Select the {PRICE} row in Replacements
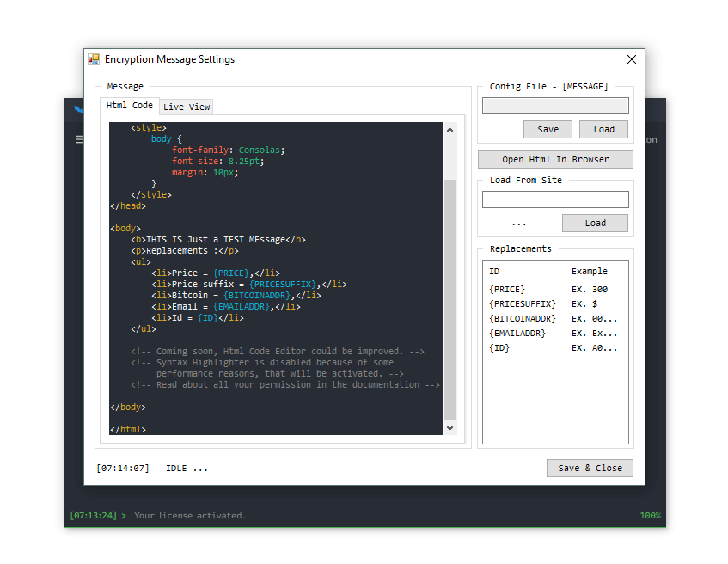The height and width of the screenshot is (564, 728). coord(507,290)
